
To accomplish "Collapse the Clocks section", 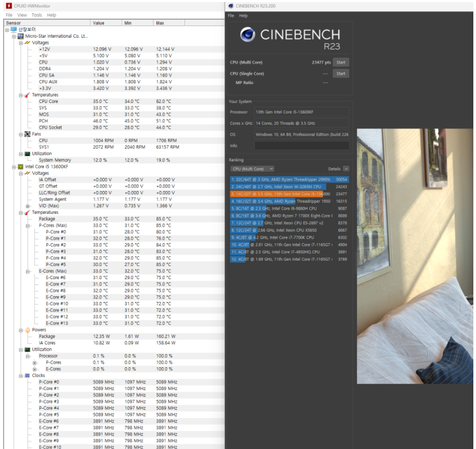I will coord(21,376).
